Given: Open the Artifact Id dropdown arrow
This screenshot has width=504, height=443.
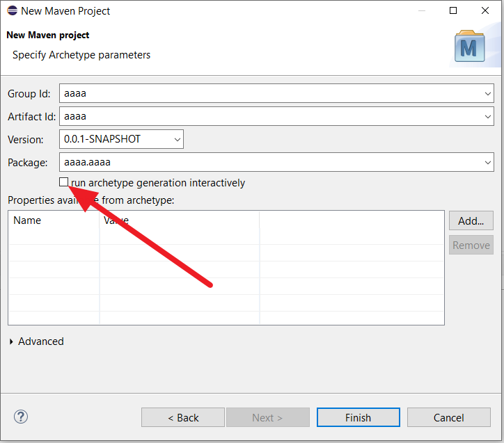Looking at the screenshot, I should pos(487,117).
